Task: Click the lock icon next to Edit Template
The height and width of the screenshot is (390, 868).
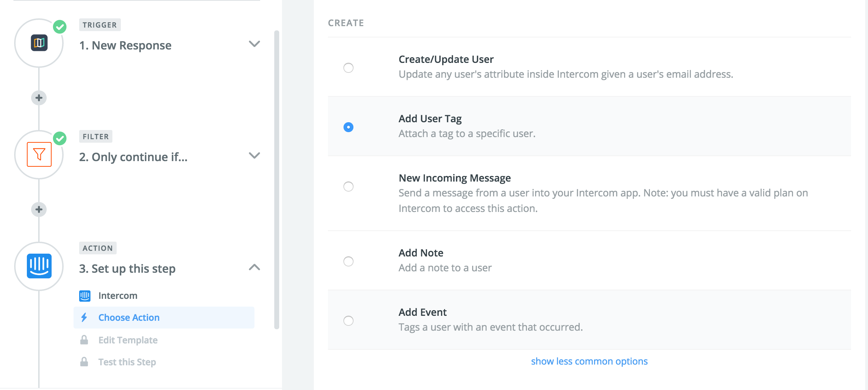Action: [x=84, y=340]
